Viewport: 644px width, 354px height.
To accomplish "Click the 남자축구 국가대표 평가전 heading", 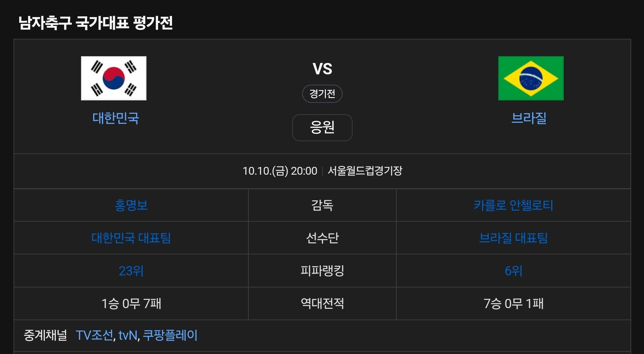I will coord(96,23).
